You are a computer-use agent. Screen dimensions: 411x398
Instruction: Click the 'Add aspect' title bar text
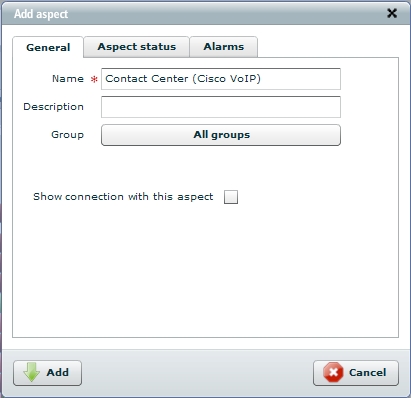[x=41, y=14]
